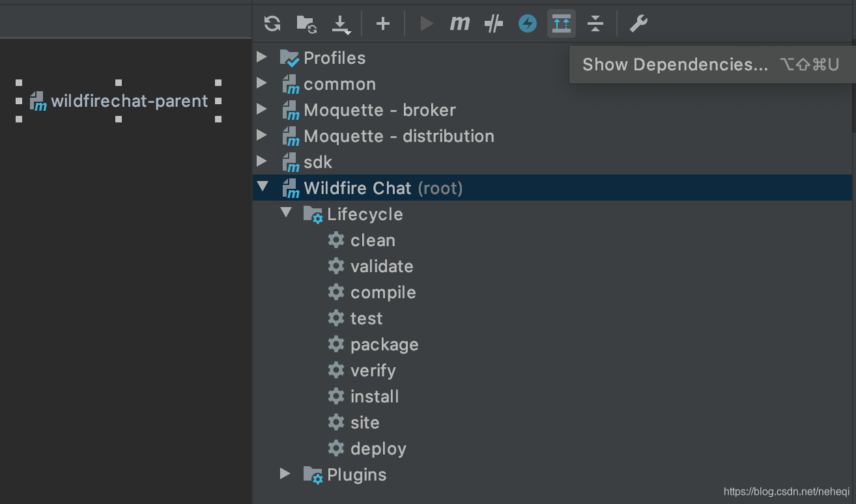Viewport: 856px width, 504px height.
Task: Collapse the Lifecycle folder
Action: click(286, 213)
